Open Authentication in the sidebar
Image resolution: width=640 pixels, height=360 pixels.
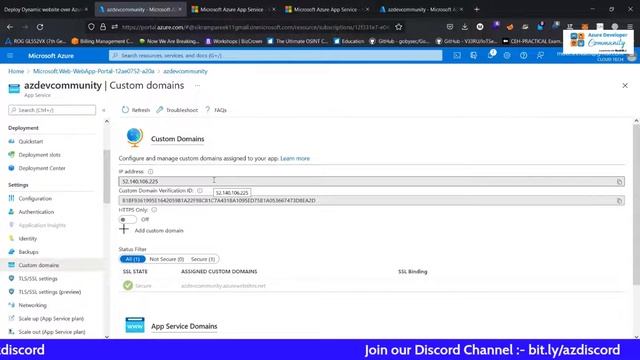click(36, 212)
